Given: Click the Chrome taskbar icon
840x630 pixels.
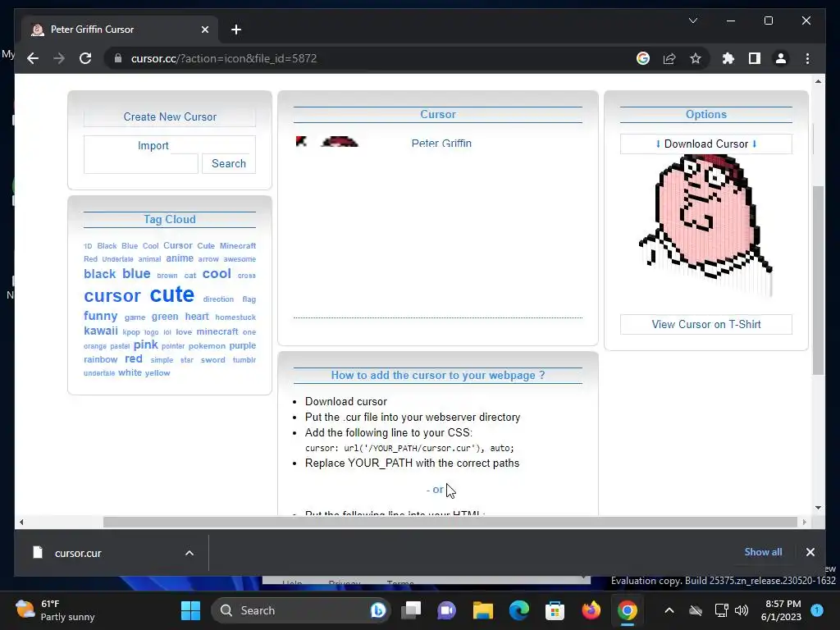Looking at the screenshot, I should click(627, 610).
